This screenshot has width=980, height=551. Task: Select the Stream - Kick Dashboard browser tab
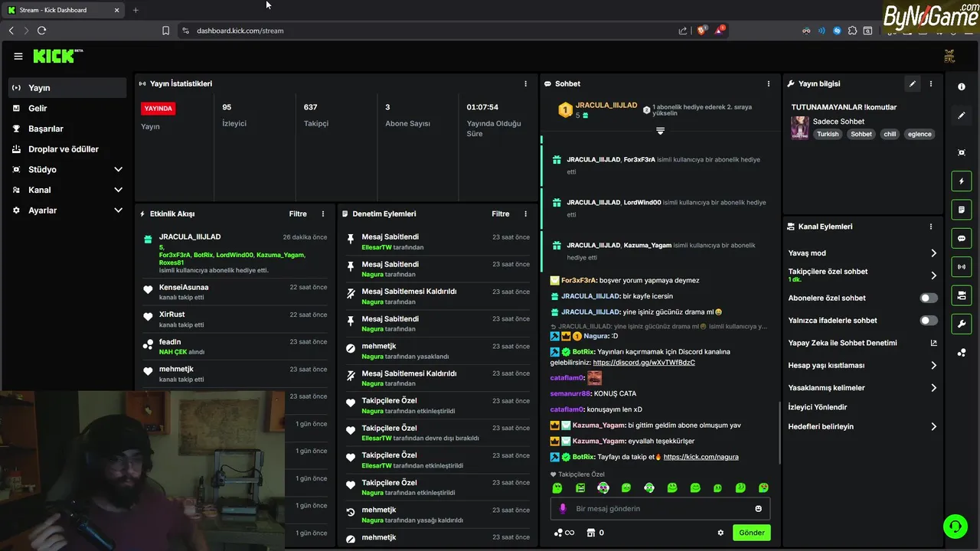pyautogui.click(x=64, y=10)
